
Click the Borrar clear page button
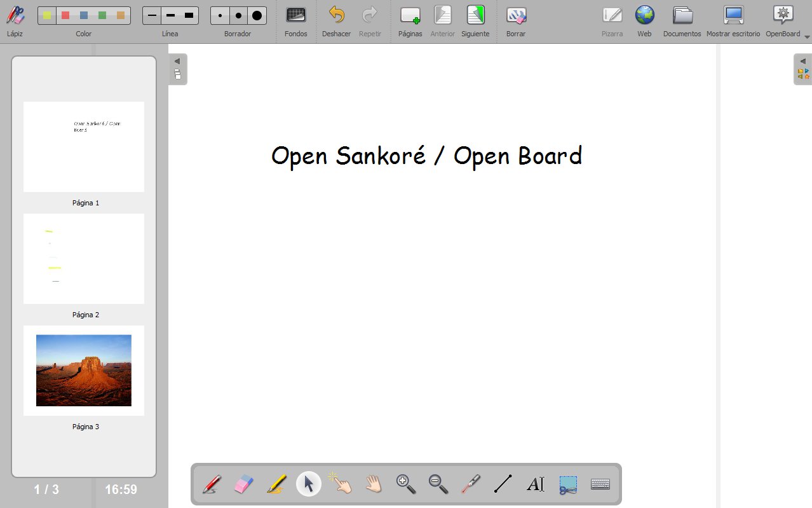point(516,21)
